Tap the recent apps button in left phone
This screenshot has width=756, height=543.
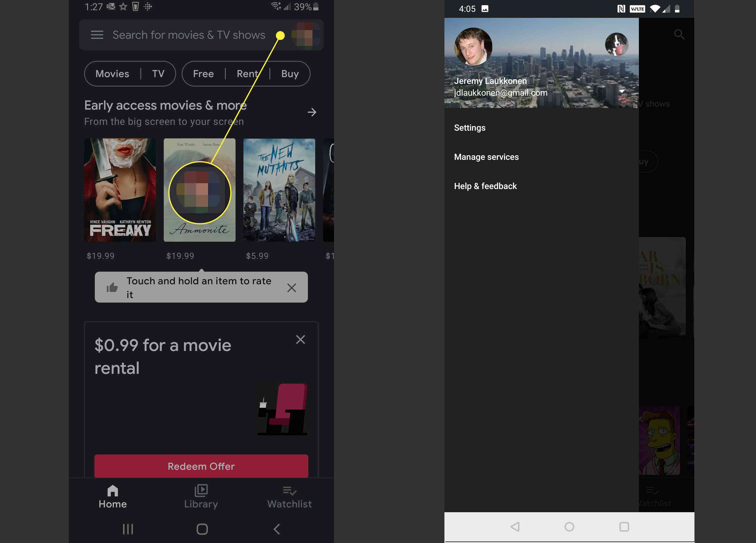pyautogui.click(x=128, y=529)
